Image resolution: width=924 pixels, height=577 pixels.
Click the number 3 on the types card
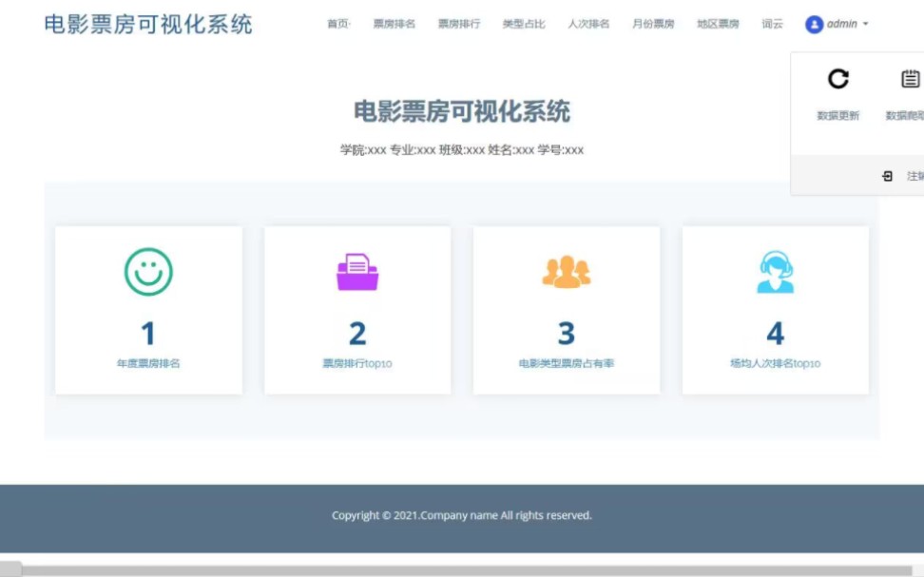tap(566, 333)
